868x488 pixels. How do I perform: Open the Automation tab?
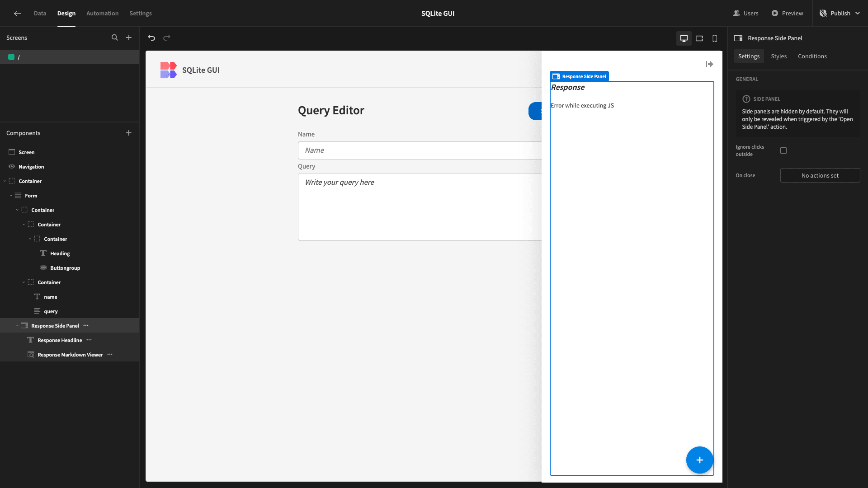pos(103,13)
